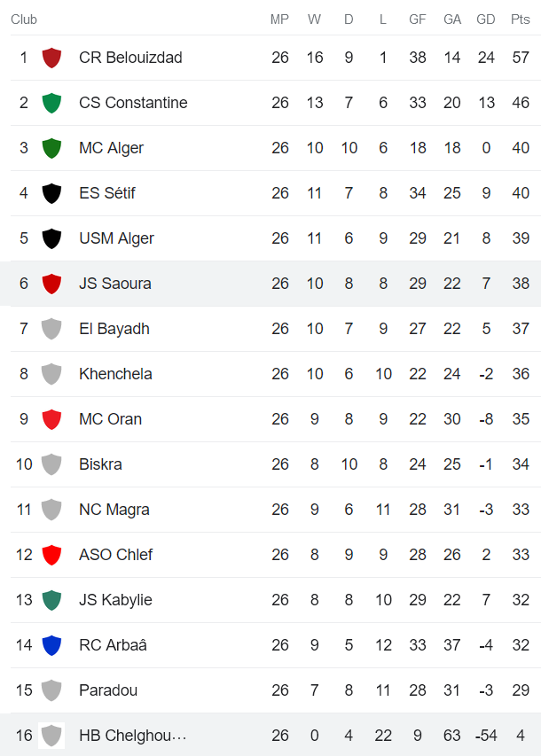Click El Bayadh's grey placeholder crest
This screenshot has width=541, height=756.
tap(51, 329)
